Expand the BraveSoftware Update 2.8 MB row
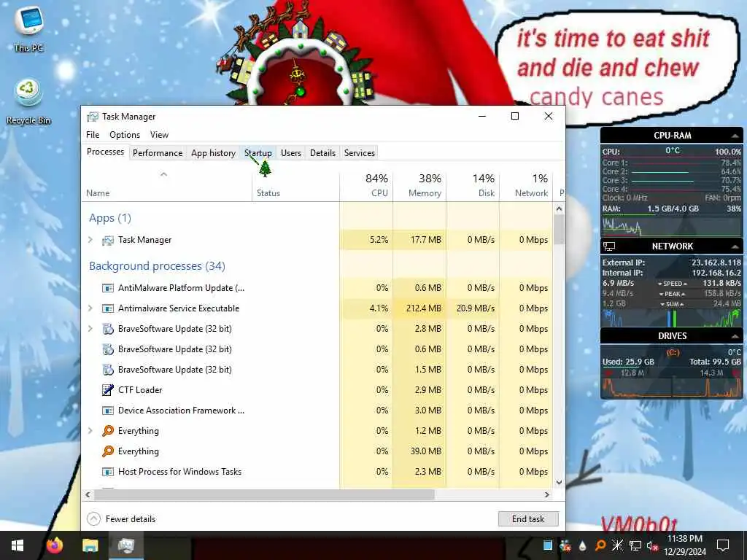Image resolution: width=747 pixels, height=560 pixels. click(90, 329)
